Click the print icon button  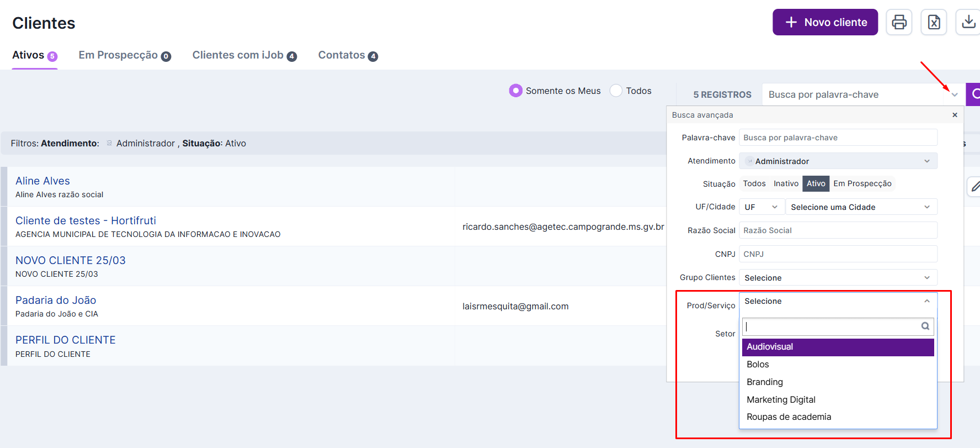(x=899, y=22)
